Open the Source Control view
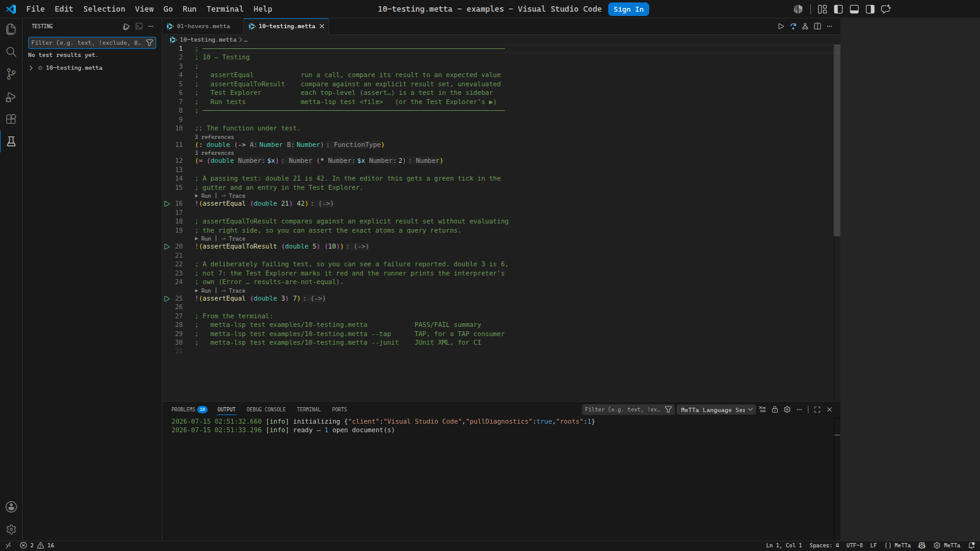 pos(11,74)
